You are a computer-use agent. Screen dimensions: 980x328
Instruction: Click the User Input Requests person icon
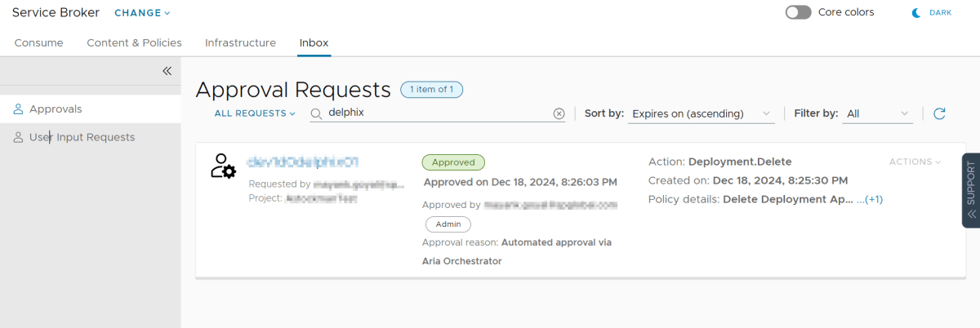[x=18, y=137]
